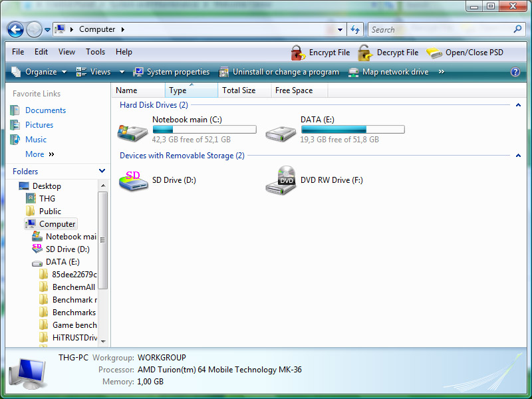Click the blue Help question mark icon
The height and width of the screenshot is (399, 532).
[x=515, y=72]
